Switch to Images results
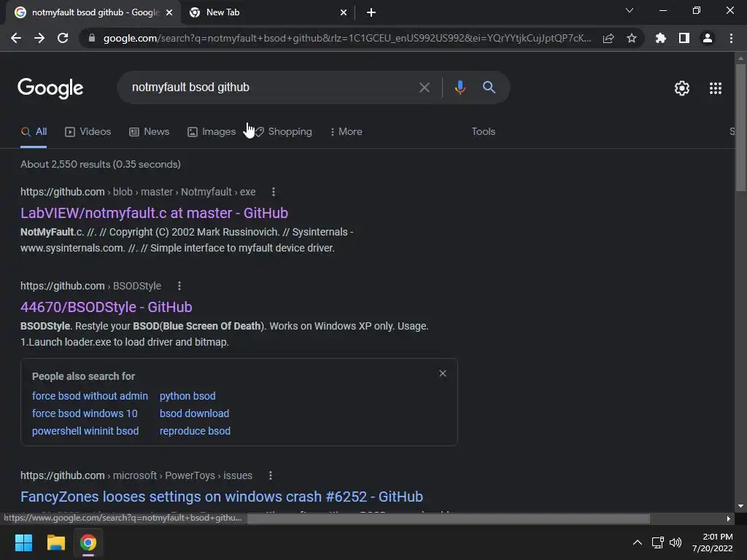 pyautogui.click(x=212, y=131)
